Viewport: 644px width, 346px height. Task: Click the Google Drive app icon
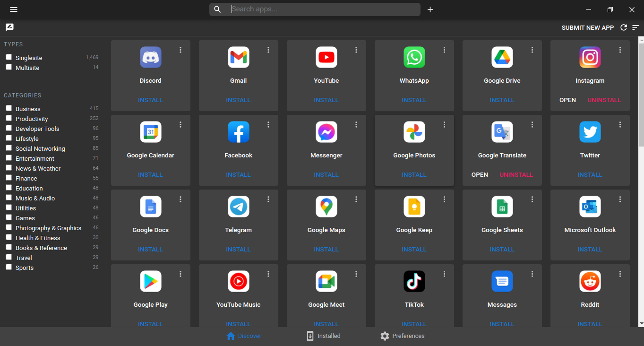tap(502, 57)
